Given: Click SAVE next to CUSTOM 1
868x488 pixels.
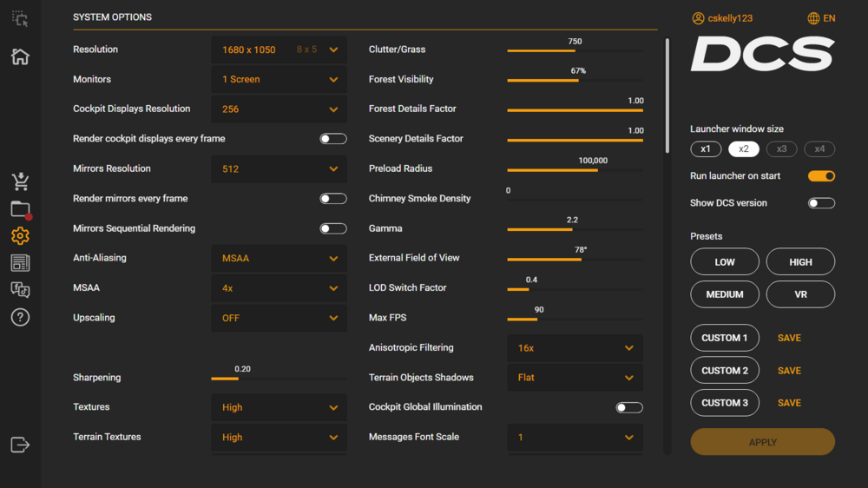Looking at the screenshot, I should (789, 338).
